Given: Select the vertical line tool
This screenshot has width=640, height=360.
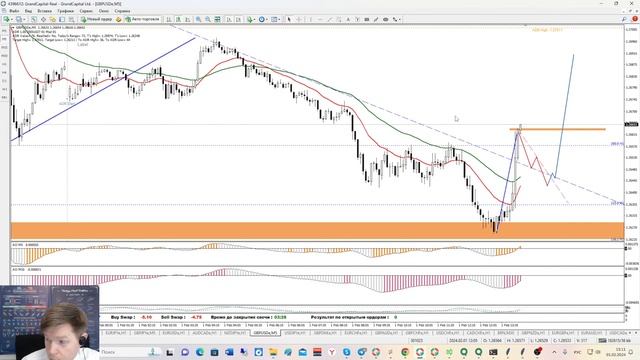Looking at the screenshot, I should [x=310, y=19].
